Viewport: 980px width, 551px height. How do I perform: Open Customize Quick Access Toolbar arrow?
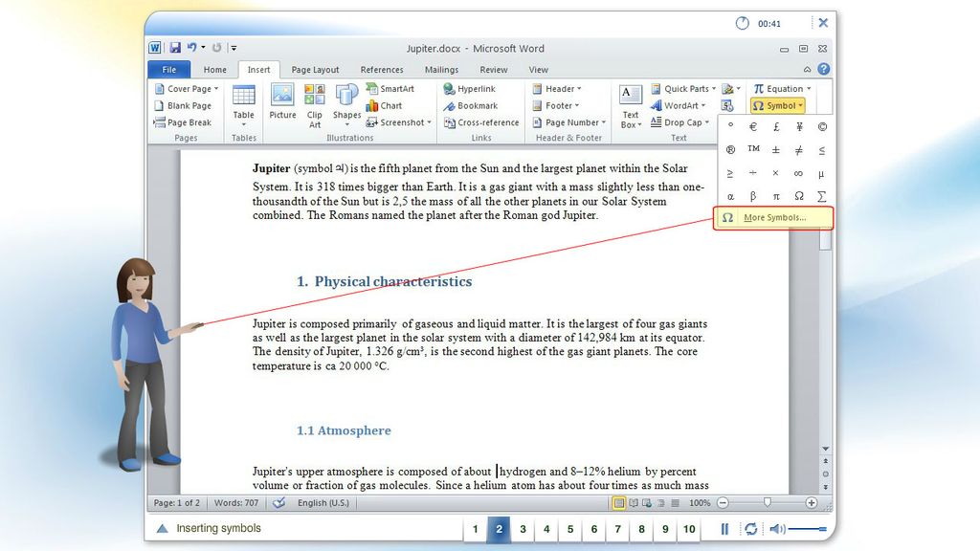234,48
